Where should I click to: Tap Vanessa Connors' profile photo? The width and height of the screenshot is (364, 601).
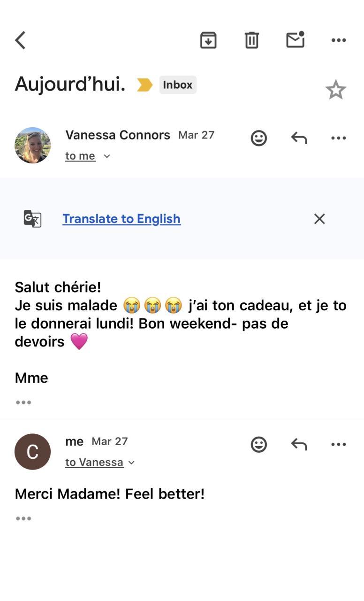point(33,145)
